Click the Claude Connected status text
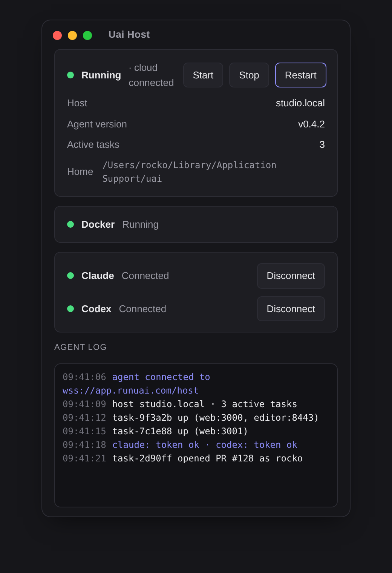The image size is (392, 573). point(145,276)
